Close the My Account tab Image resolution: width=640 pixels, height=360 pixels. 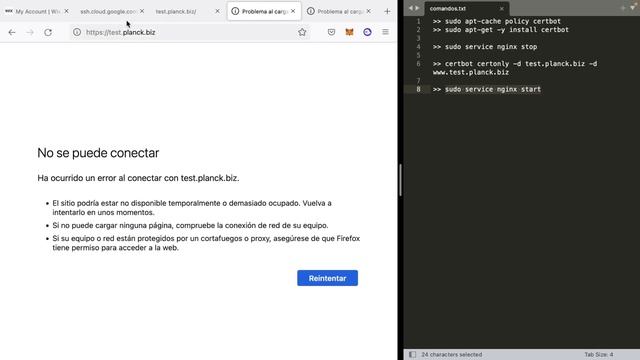tap(67, 11)
